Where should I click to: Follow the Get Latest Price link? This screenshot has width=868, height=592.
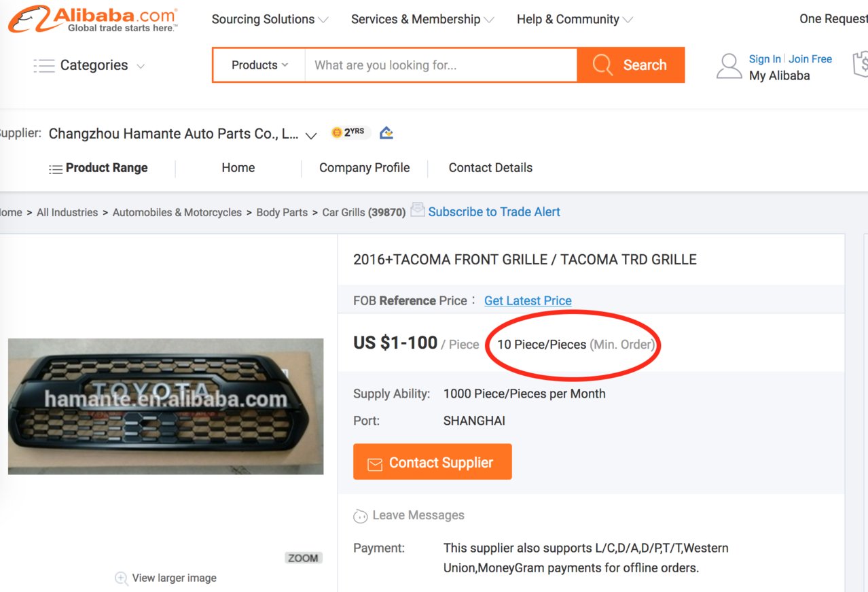pos(528,300)
